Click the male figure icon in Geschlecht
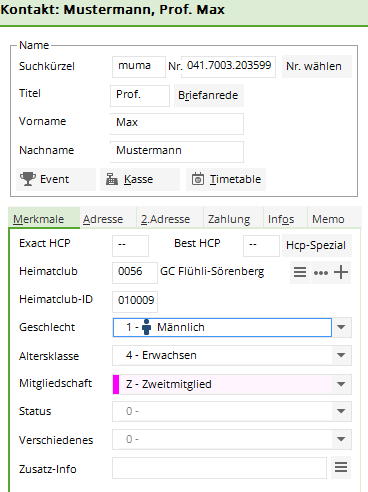 146,327
